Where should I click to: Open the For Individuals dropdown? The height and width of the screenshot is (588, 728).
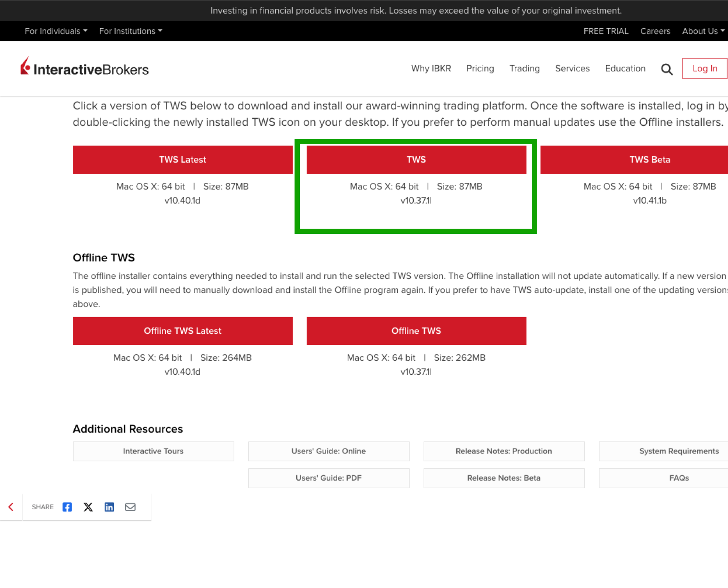(x=55, y=31)
